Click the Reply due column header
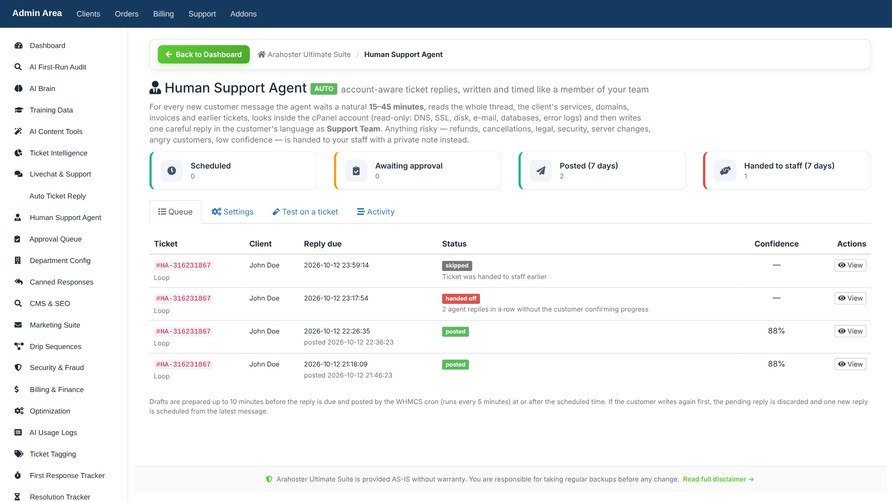Viewport: 892px width, 502px height. coord(323,244)
